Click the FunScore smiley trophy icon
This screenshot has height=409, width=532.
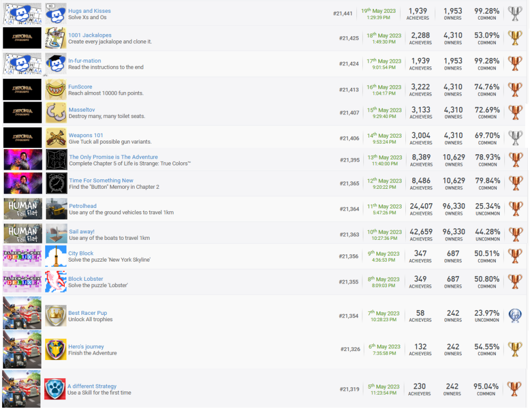[x=55, y=90]
